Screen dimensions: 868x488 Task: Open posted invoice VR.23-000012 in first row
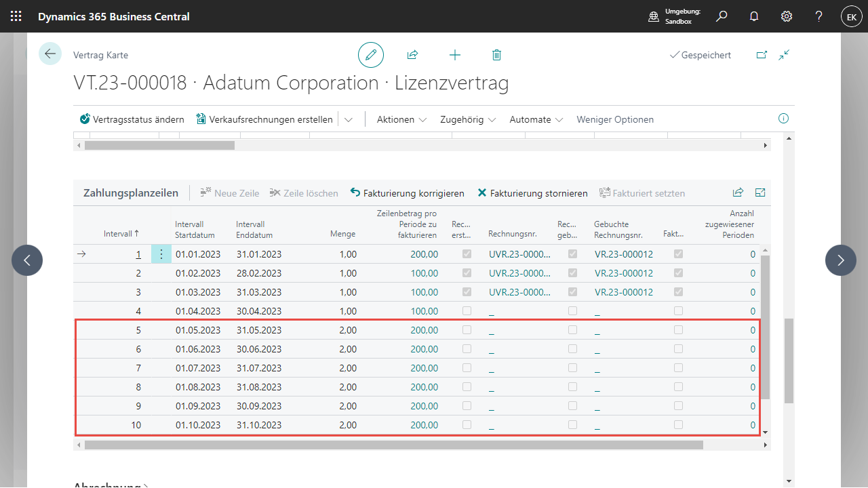(x=623, y=254)
